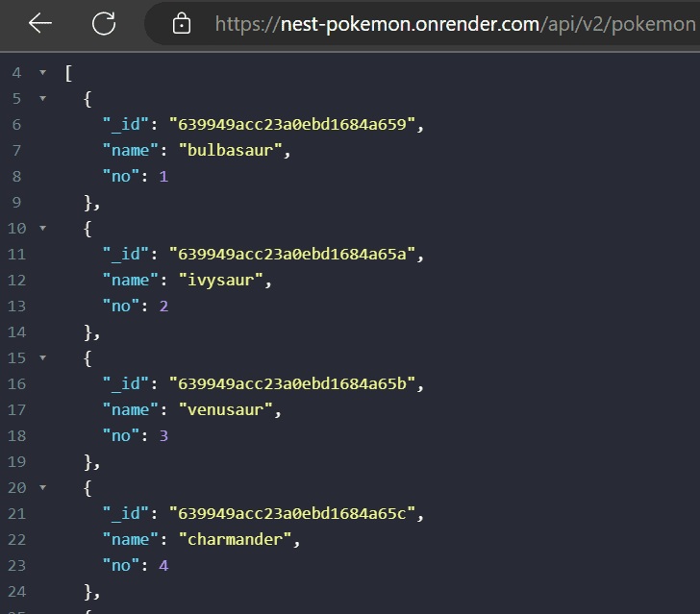Click the "no" value 4 for charmander
700x614 pixels.
pos(163,566)
